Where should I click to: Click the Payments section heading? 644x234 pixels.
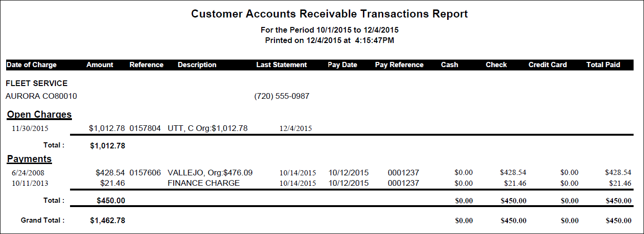click(x=29, y=159)
